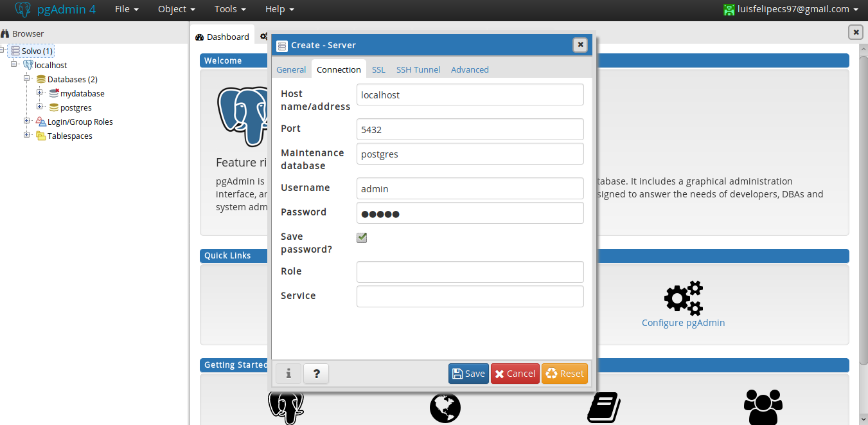Image resolution: width=868 pixels, height=425 pixels.
Task: Click the question mark help button
Action: [x=316, y=373]
